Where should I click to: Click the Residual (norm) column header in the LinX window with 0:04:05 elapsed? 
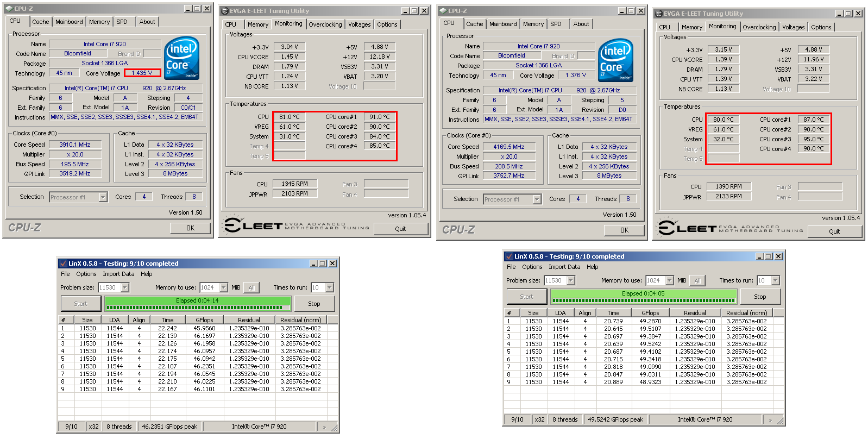pyautogui.click(x=747, y=313)
